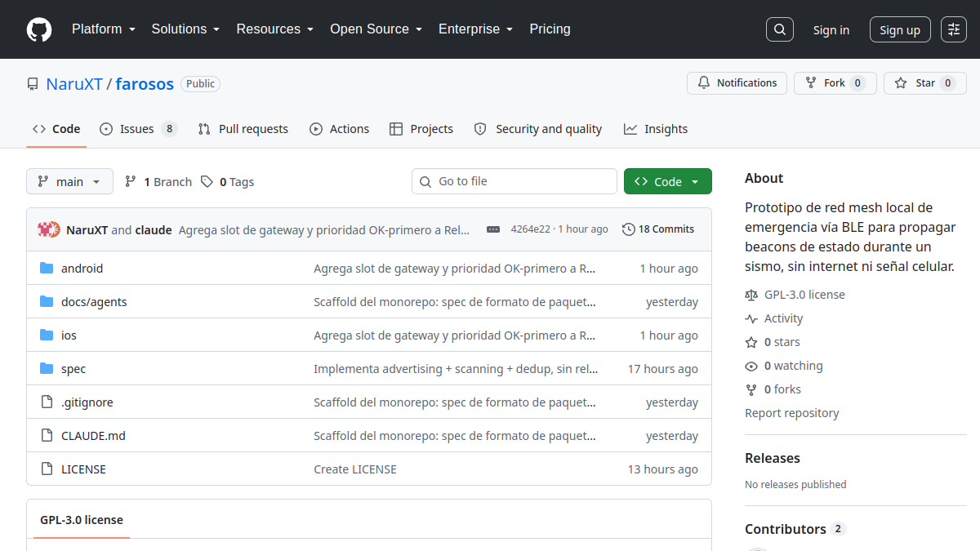This screenshot has width=980, height=551.
Task: Click Report repository link
Action: (792, 413)
